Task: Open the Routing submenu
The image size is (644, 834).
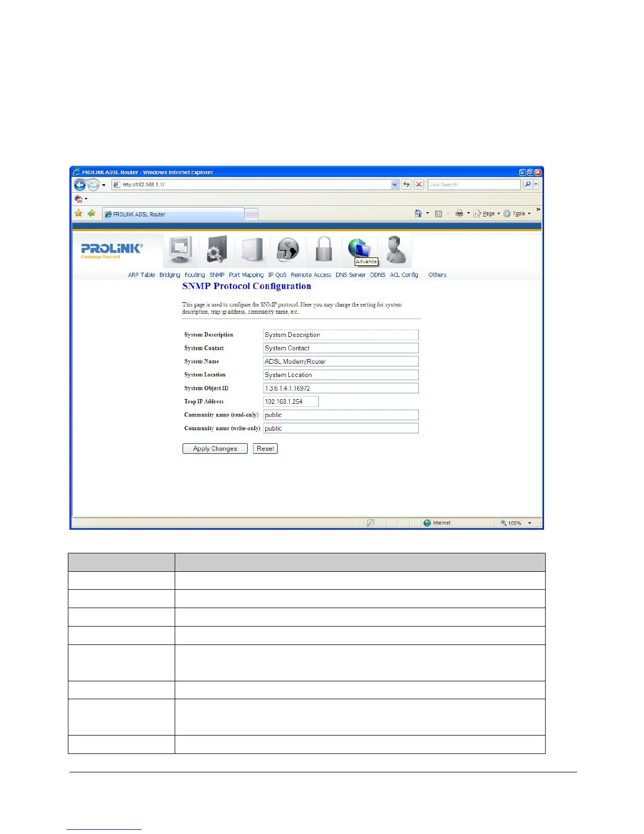Action: pyautogui.click(x=195, y=275)
